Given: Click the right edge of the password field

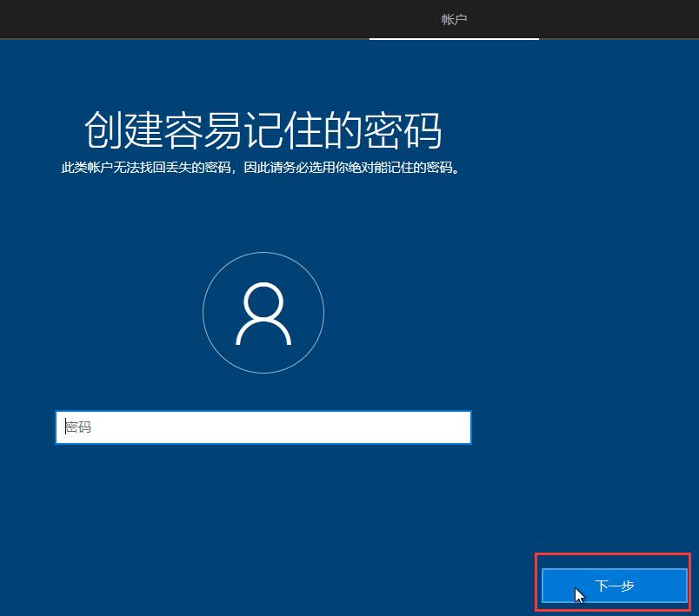Looking at the screenshot, I should tap(469, 427).
